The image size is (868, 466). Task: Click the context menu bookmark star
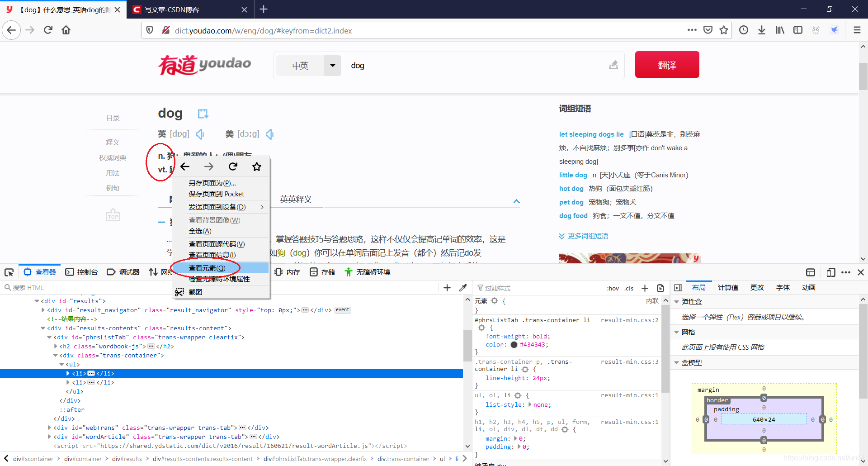(x=257, y=166)
